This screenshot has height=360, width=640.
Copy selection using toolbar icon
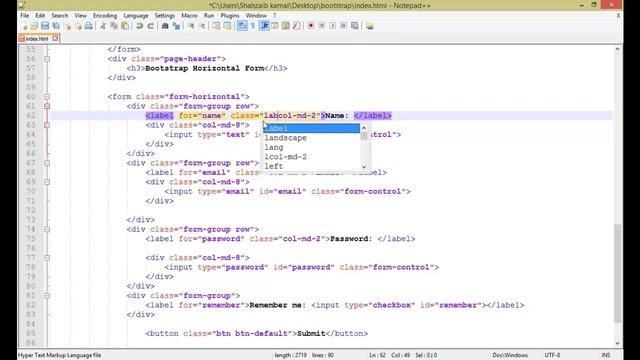(x=114, y=26)
